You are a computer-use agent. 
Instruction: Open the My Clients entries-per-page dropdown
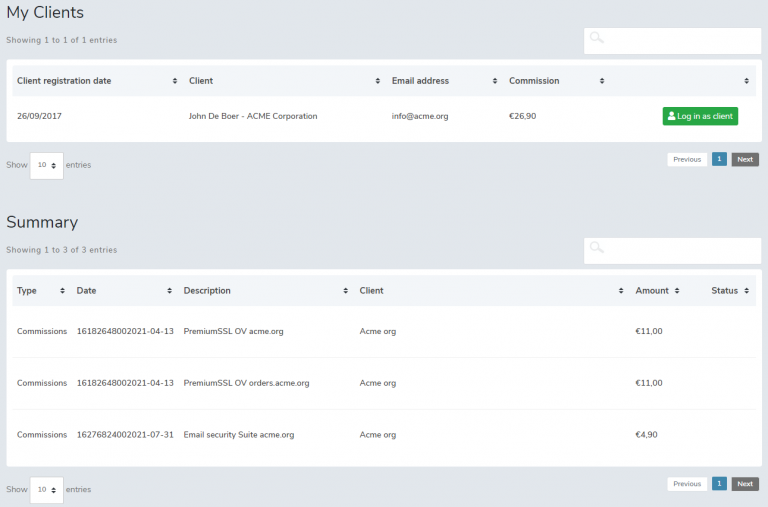[47, 166]
